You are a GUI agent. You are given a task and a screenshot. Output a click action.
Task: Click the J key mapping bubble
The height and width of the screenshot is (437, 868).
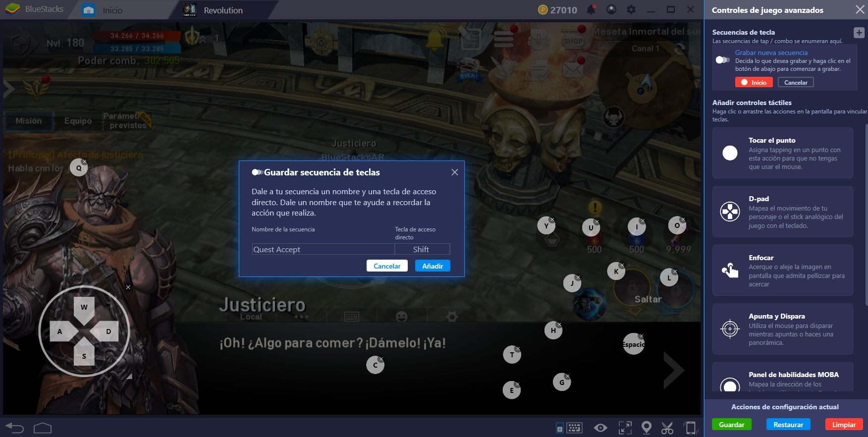(x=572, y=283)
